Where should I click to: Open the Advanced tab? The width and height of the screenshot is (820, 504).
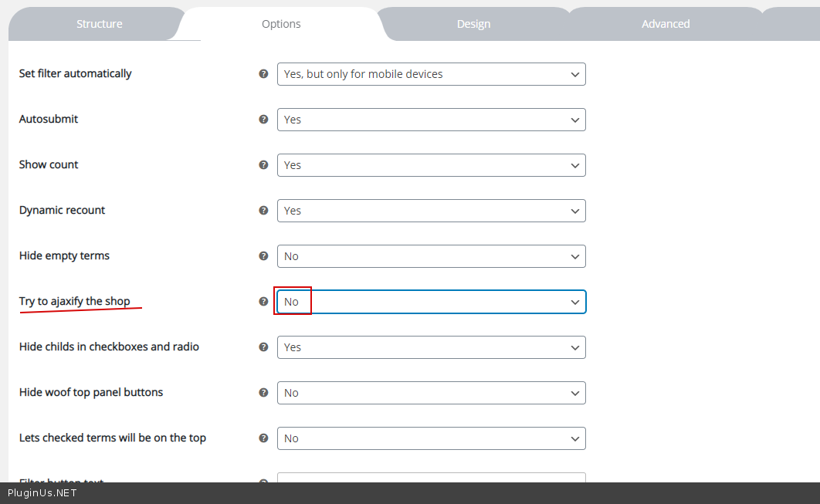click(x=666, y=24)
